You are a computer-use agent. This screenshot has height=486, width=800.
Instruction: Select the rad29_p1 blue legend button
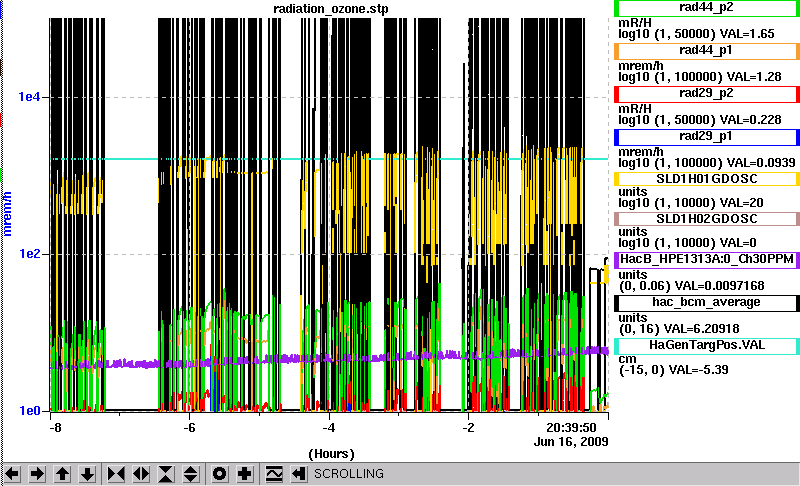(x=707, y=137)
